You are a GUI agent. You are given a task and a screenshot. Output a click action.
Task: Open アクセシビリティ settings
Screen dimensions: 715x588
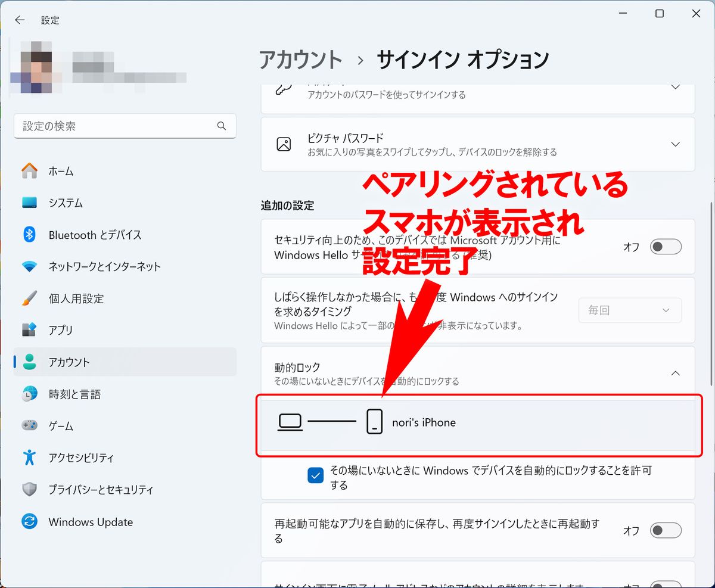[x=125, y=458]
